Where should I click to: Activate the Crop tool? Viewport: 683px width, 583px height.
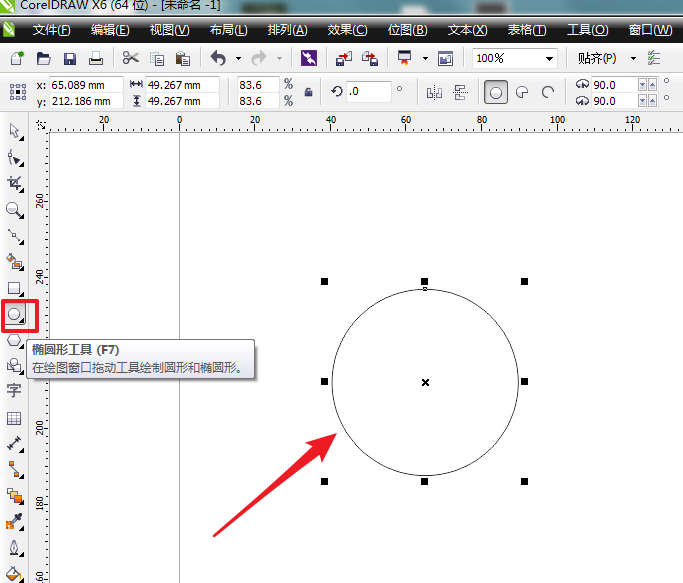(15, 184)
